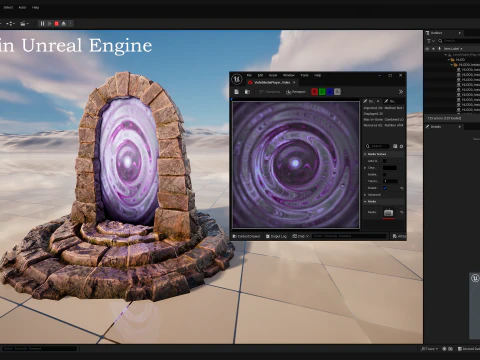Click the property matrix grid icon
Viewport: 480px width, 360px height.
click(x=395, y=146)
